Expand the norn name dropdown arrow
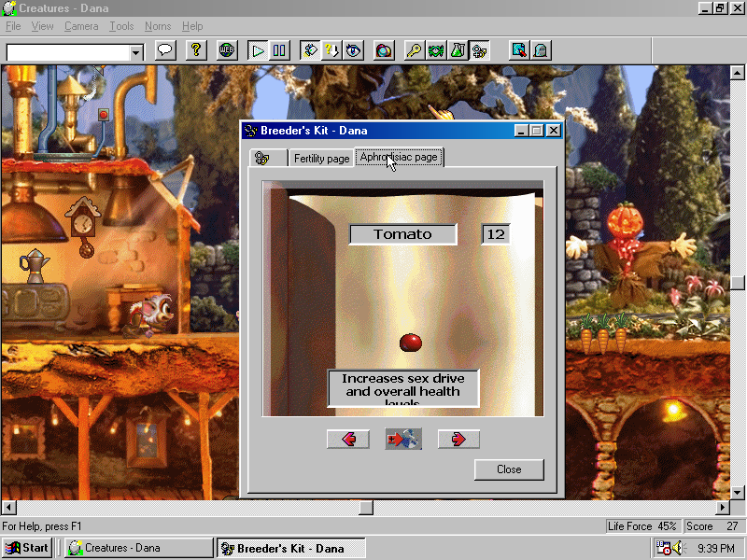This screenshot has width=747, height=560. tap(136, 52)
